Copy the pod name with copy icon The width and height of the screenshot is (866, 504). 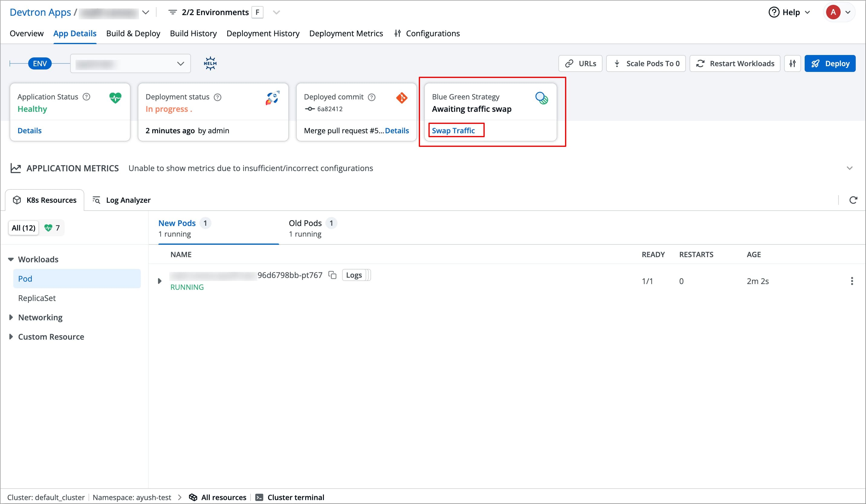pyautogui.click(x=332, y=275)
